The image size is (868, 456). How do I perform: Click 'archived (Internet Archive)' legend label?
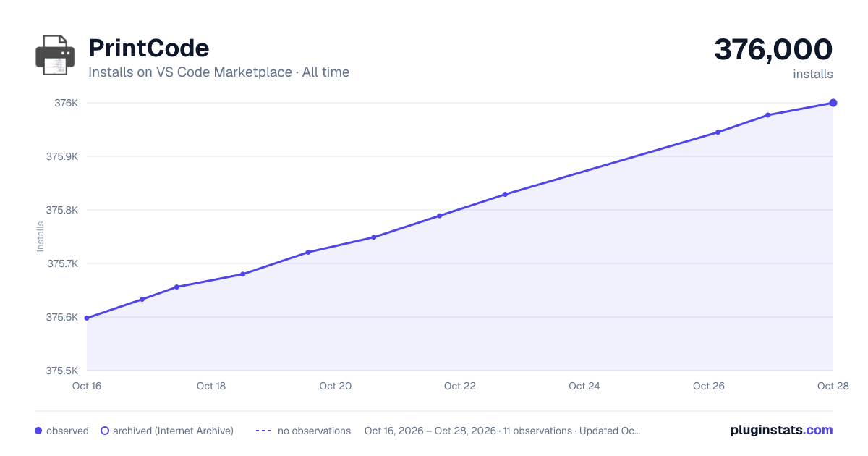tap(173, 431)
